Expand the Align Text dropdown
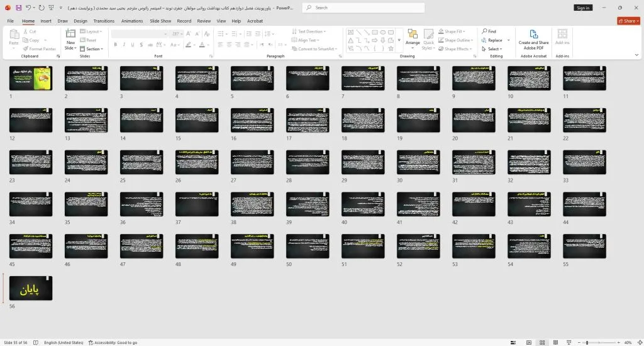Image resolution: width=644 pixels, height=346 pixels. pyautogui.click(x=305, y=40)
